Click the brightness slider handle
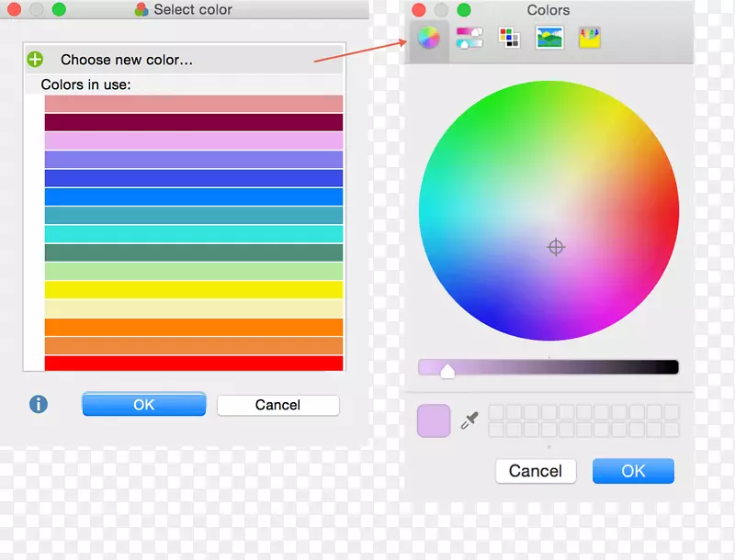 click(447, 371)
